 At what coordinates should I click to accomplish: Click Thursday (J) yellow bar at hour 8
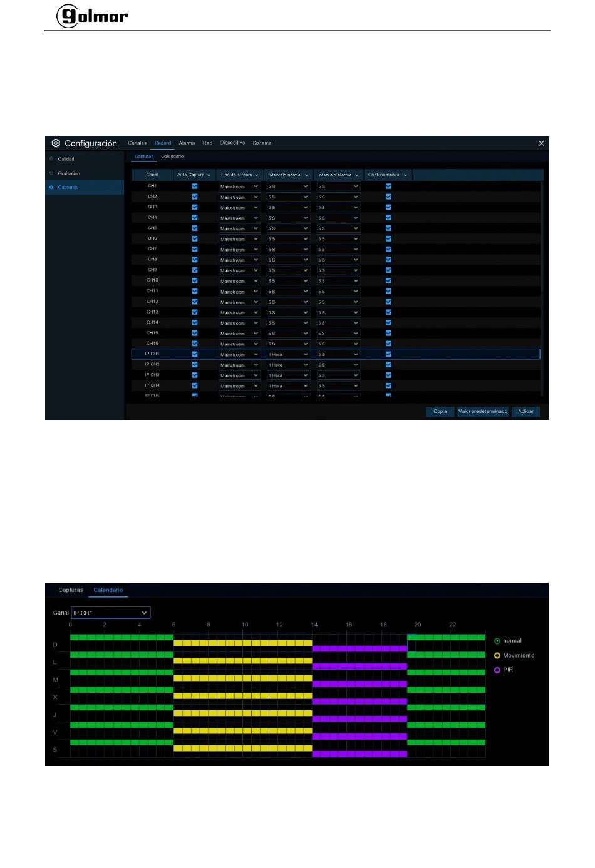212,713
